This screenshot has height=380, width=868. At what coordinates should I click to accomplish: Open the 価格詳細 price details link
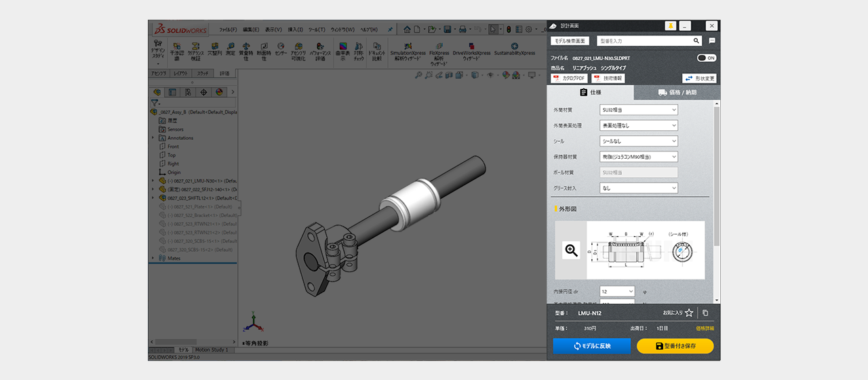[705, 328]
